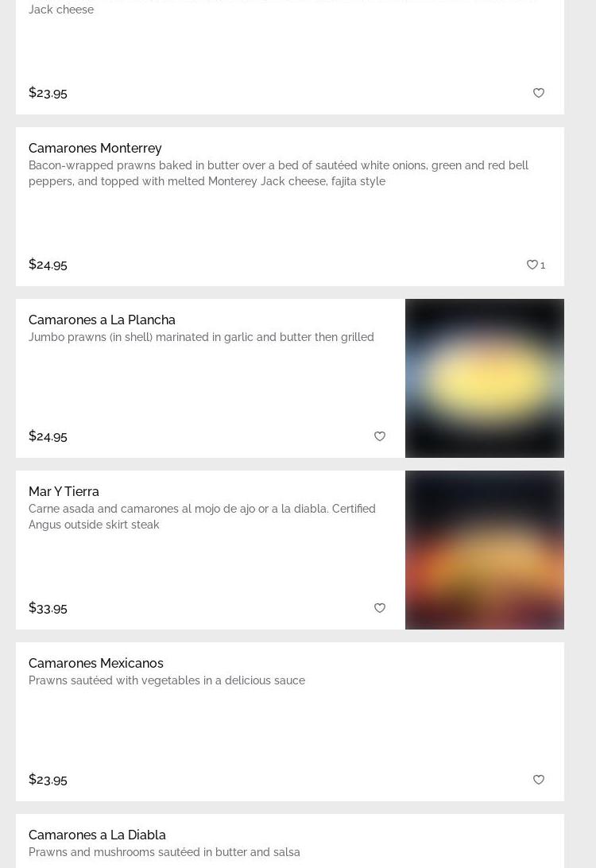Select the Camarones a La Plancha title

click(102, 320)
